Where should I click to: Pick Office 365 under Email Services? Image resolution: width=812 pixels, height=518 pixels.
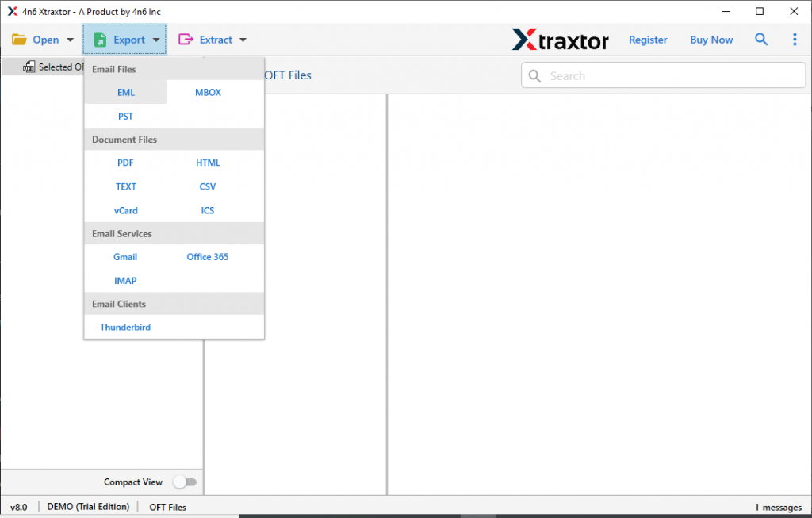pos(208,257)
